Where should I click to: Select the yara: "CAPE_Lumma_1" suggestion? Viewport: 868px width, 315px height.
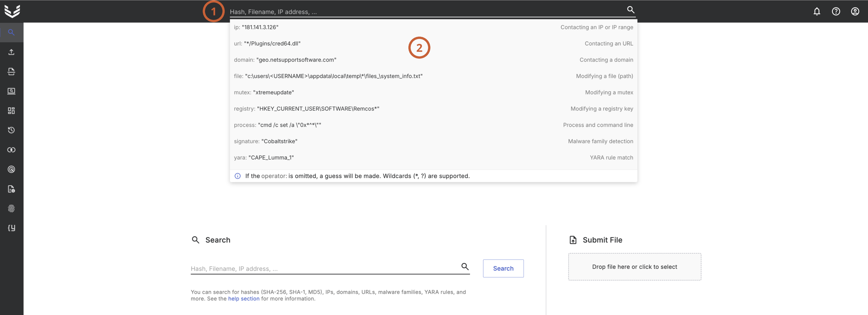[264, 158]
